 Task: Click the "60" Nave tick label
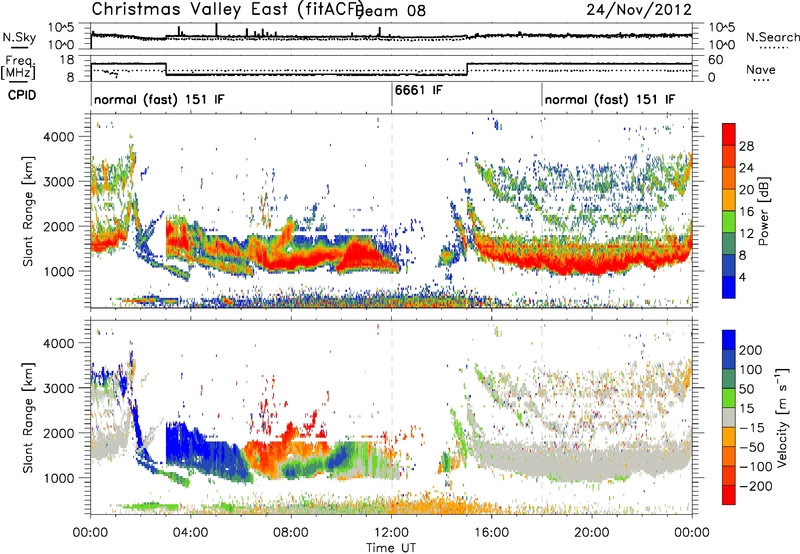click(715, 60)
